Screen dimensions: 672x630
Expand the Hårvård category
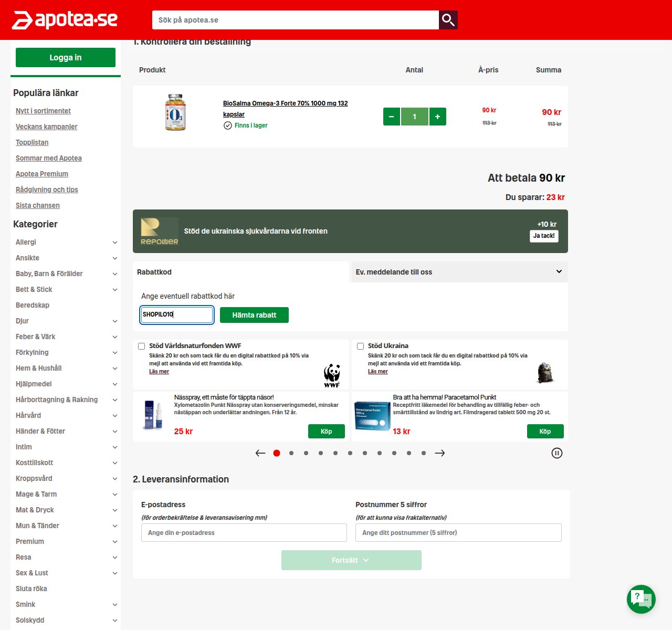(115, 416)
